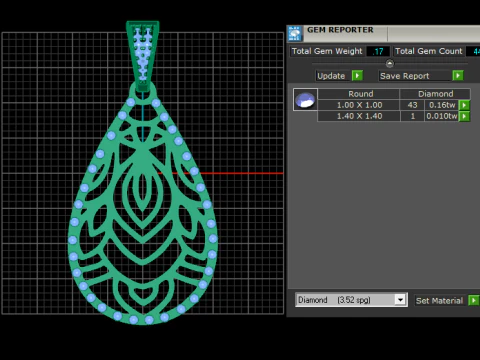Select the pendant bail in the viewport

[x=143, y=55]
